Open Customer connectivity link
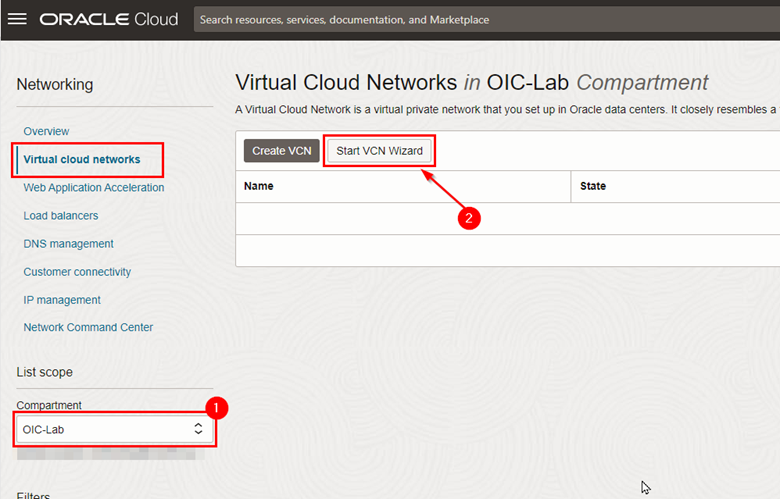Screen dimensions: 780x499 [x=77, y=272]
